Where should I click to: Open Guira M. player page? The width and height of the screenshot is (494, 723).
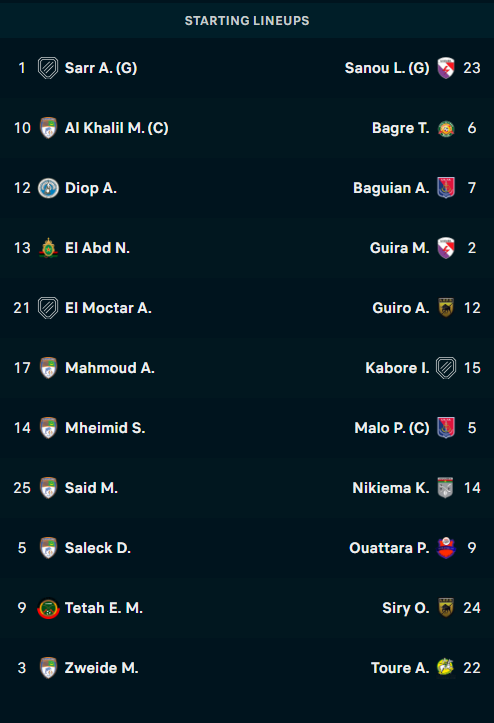399,248
